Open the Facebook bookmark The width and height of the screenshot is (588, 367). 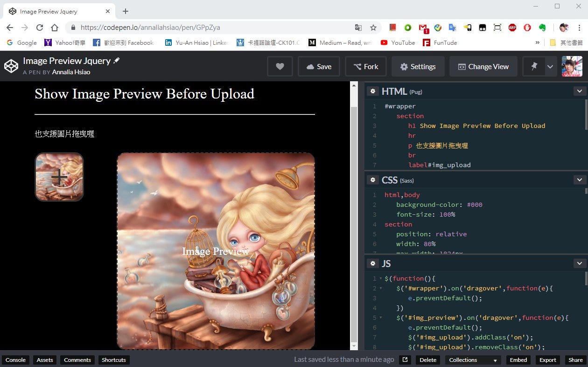point(123,42)
